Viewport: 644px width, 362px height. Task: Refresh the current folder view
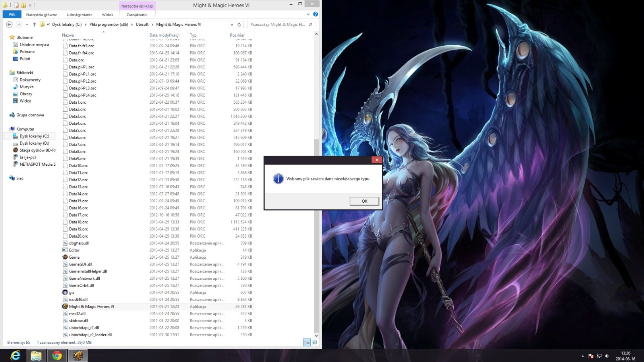[x=239, y=25]
